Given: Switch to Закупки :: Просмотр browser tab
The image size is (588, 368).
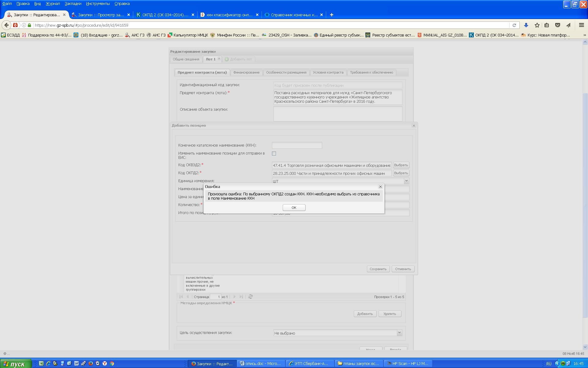Looking at the screenshot, I should point(101,15).
